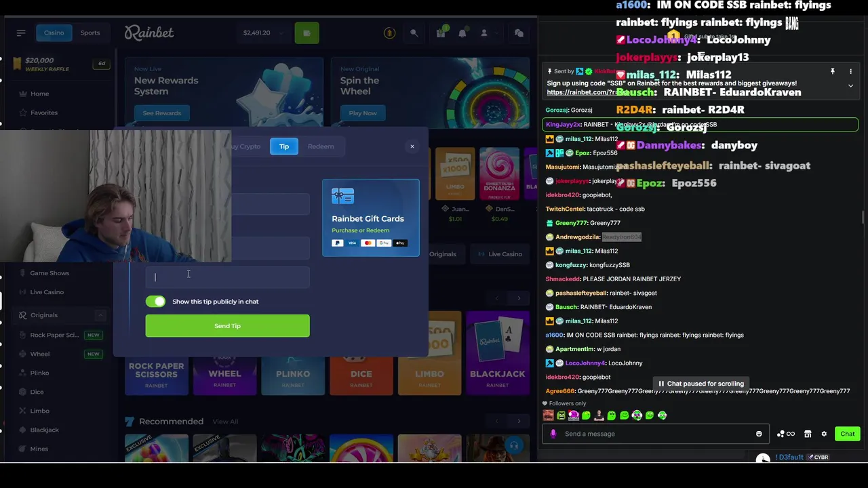This screenshot has height=488, width=868.
Task: Click the Rainbet logo
Action: [149, 33]
